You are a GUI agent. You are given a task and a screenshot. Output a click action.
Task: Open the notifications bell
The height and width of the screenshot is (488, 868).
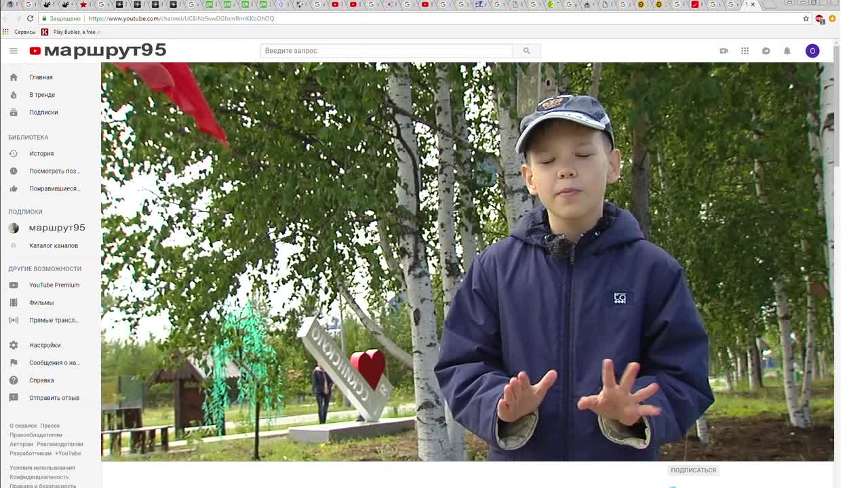tap(787, 51)
